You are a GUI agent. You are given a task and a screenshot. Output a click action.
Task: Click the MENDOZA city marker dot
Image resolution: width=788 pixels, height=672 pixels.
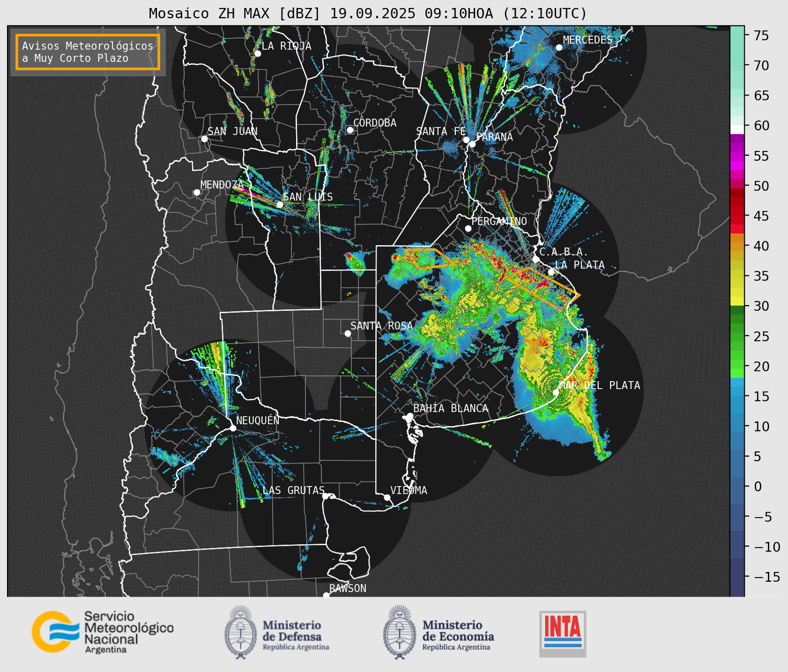[x=197, y=193]
